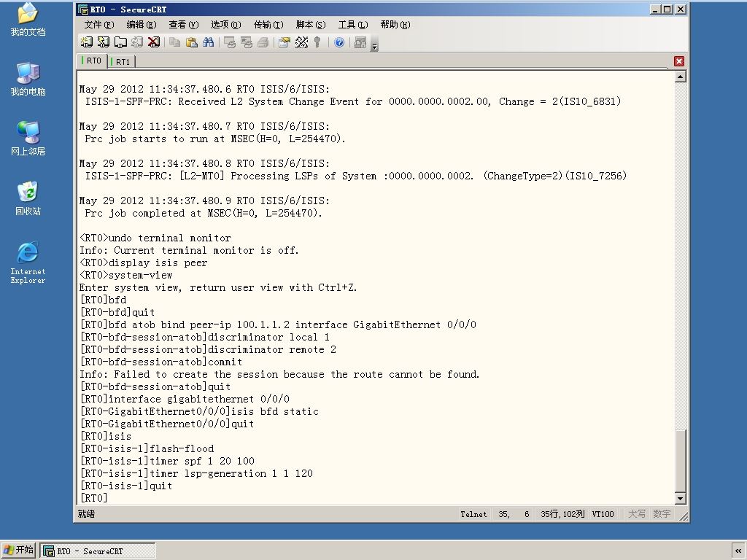Image resolution: width=747 pixels, height=560 pixels.
Task: Open the 选项(O) menu
Action: 226,25
